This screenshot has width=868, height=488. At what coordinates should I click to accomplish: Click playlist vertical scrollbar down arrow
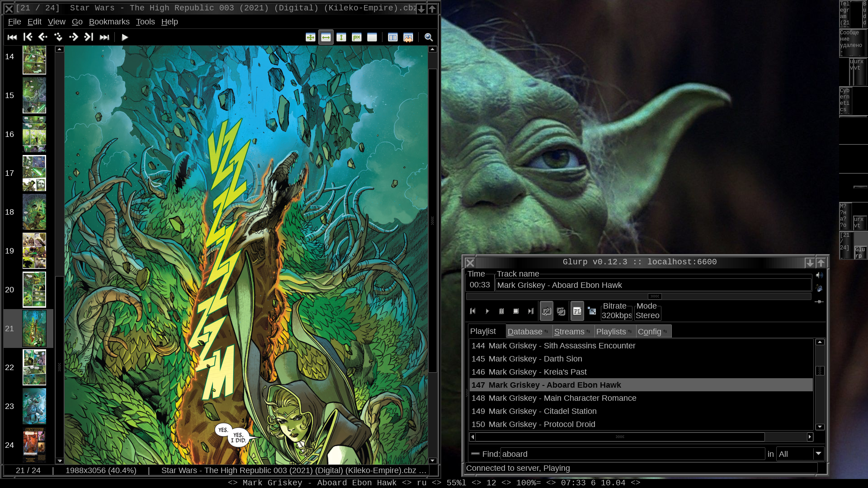820,427
